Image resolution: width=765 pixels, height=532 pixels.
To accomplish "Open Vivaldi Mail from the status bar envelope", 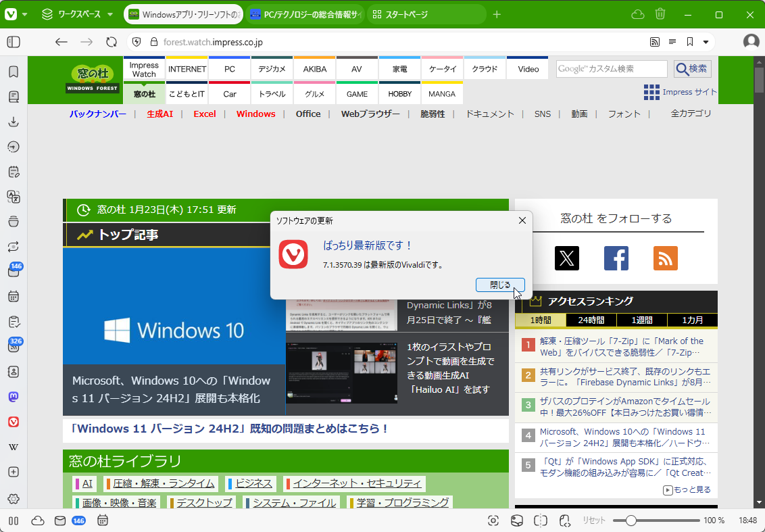I will coord(60,521).
